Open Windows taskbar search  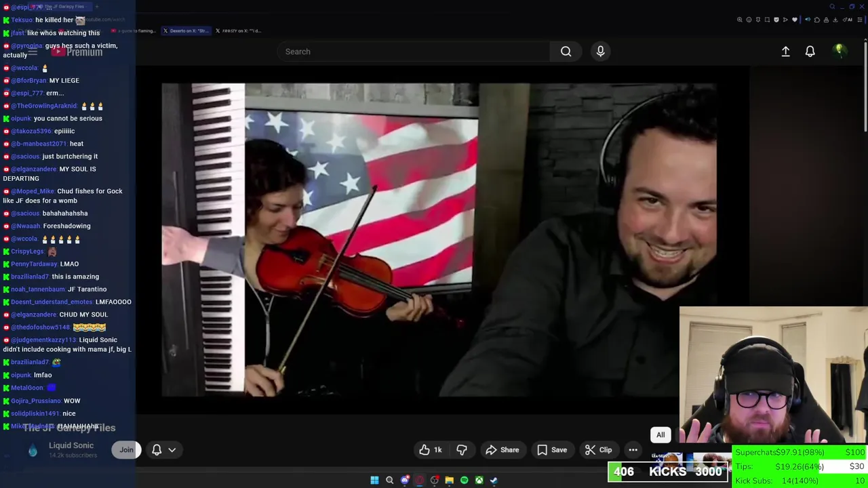(389, 480)
